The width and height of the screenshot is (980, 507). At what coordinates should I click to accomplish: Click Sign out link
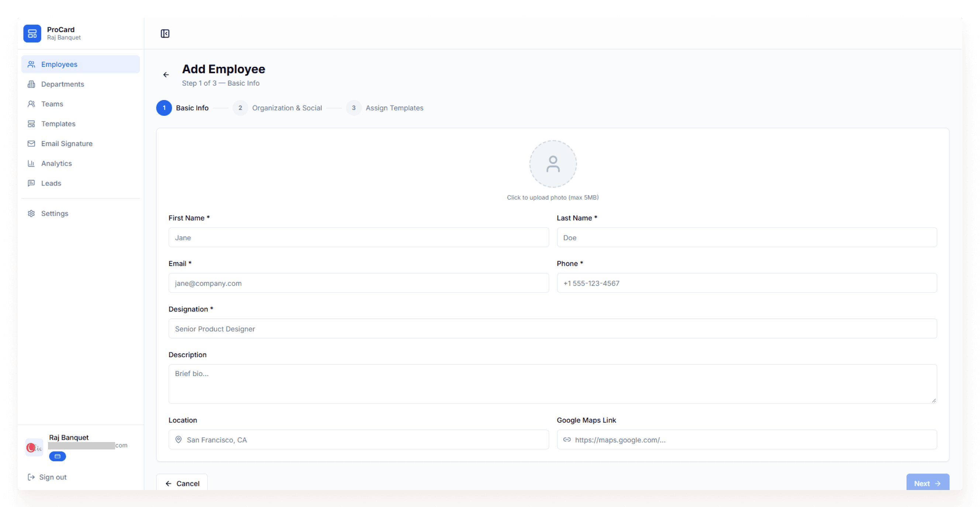[47, 477]
